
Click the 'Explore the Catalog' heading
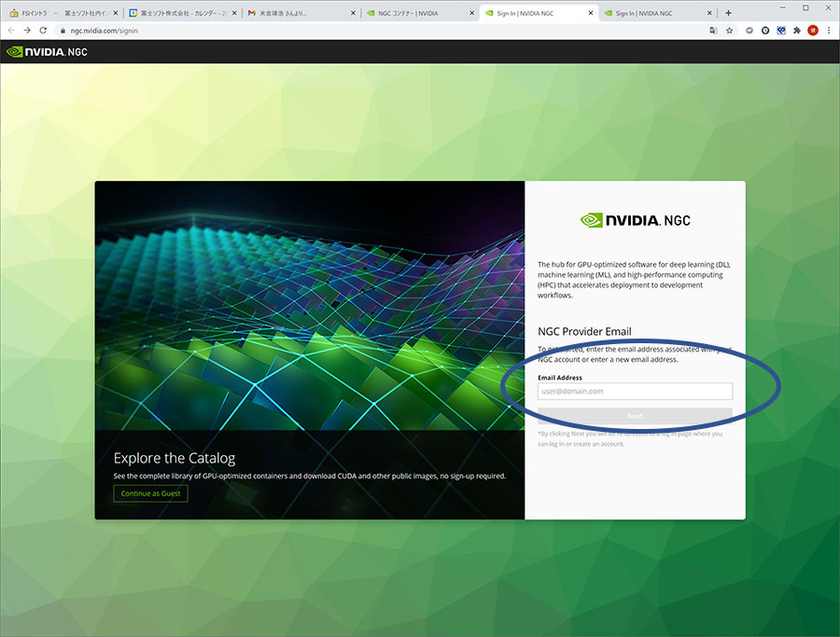pos(175,458)
